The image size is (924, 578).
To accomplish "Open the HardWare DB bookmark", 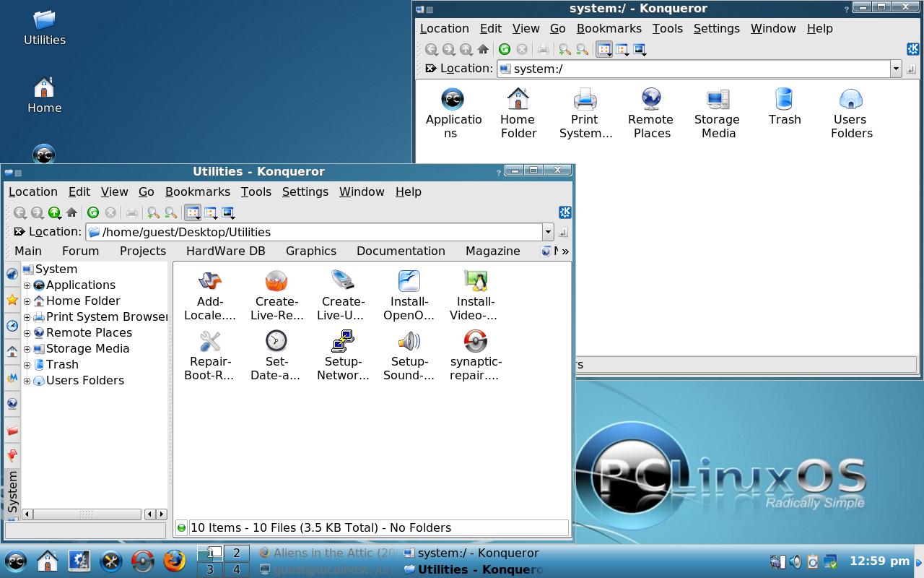I will [x=226, y=251].
